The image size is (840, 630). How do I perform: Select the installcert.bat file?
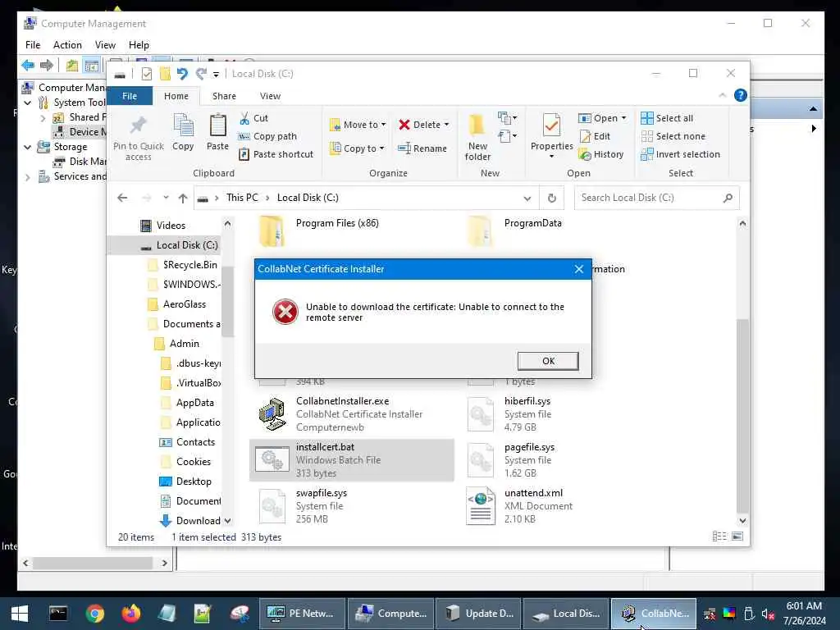click(351, 459)
